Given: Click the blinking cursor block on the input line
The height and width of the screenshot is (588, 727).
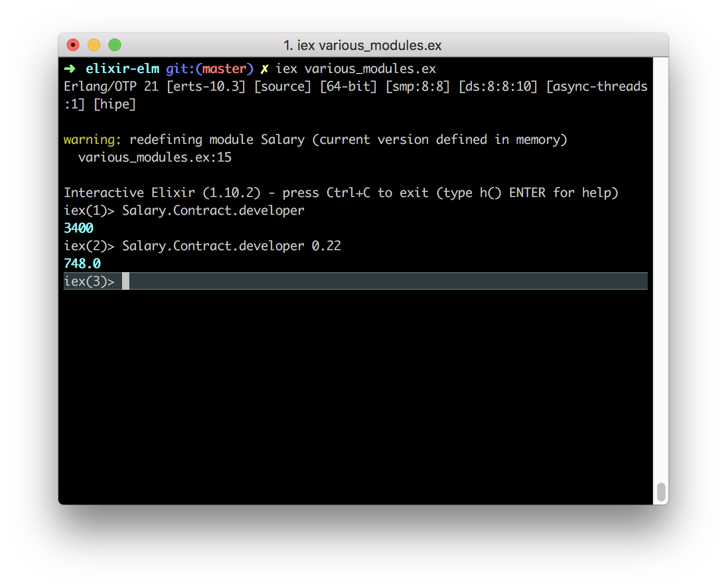Looking at the screenshot, I should (x=125, y=281).
